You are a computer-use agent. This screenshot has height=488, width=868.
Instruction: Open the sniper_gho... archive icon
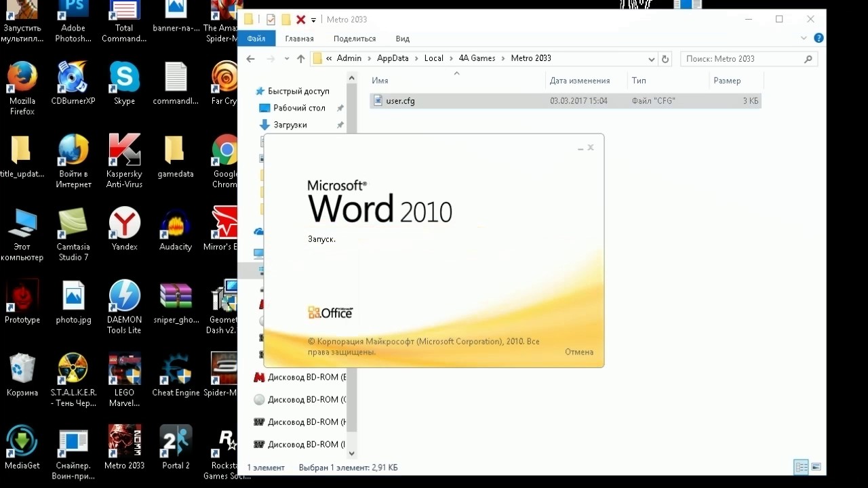click(x=175, y=302)
